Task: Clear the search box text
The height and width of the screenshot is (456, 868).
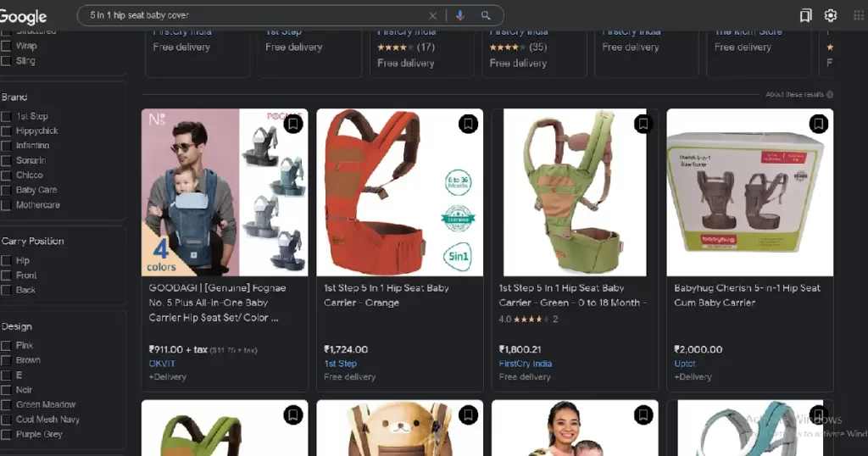Action: (x=432, y=15)
